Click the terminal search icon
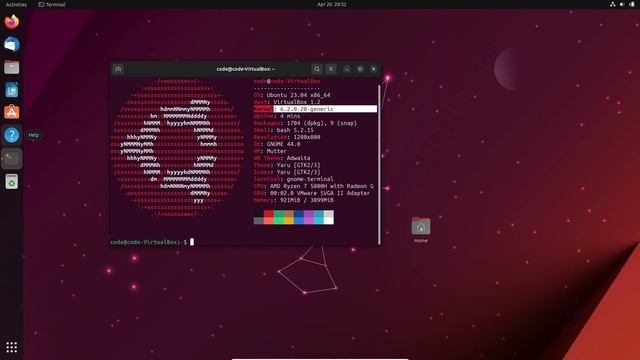This screenshot has height=360, width=640. coord(317,69)
